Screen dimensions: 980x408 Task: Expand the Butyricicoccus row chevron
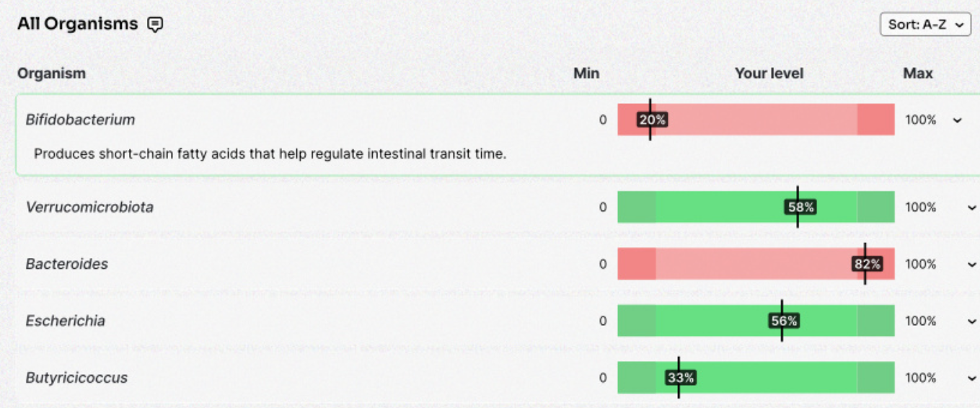[x=971, y=378]
